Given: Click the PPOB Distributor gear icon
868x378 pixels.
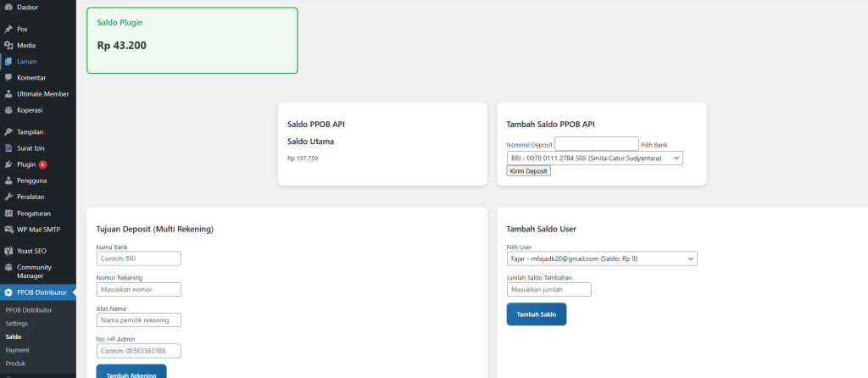Looking at the screenshot, I should [x=8, y=292].
